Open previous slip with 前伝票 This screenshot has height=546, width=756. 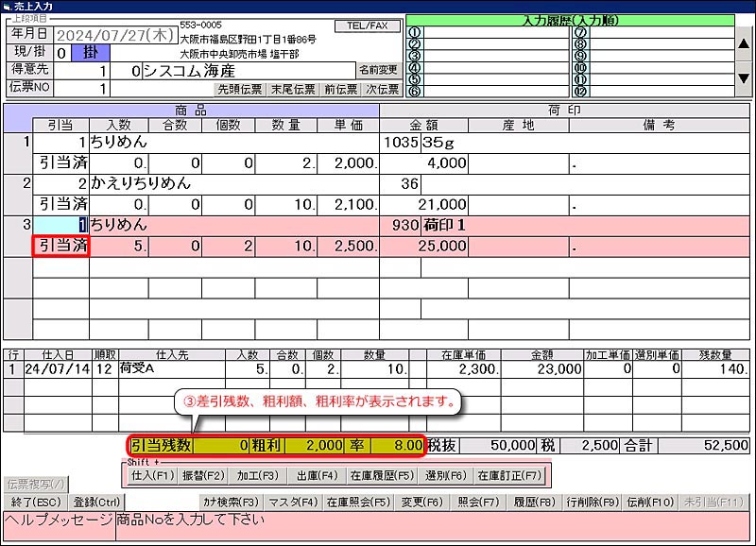pyautogui.click(x=340, y=90)
